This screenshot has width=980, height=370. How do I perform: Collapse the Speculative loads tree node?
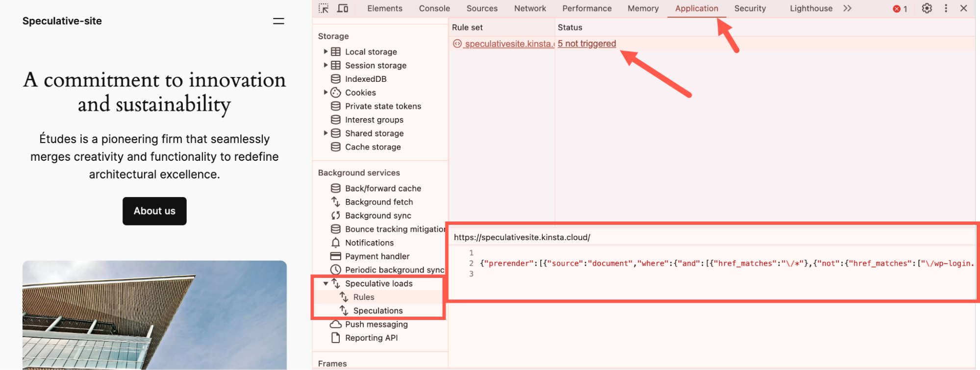(326, 284)
